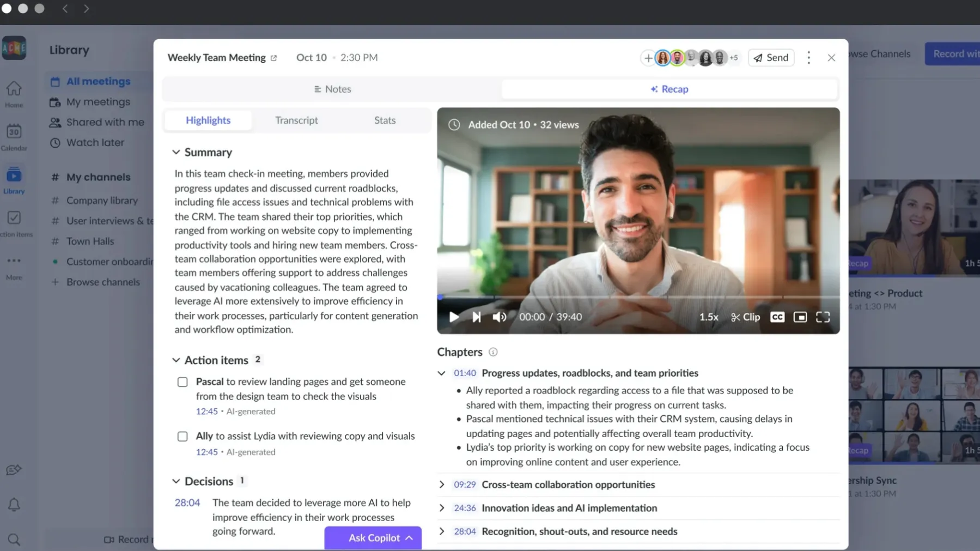Change the 1.5x playback speed
Image resolution: width=980 pixels, height=551 pixels.
[x=708, y=317]
